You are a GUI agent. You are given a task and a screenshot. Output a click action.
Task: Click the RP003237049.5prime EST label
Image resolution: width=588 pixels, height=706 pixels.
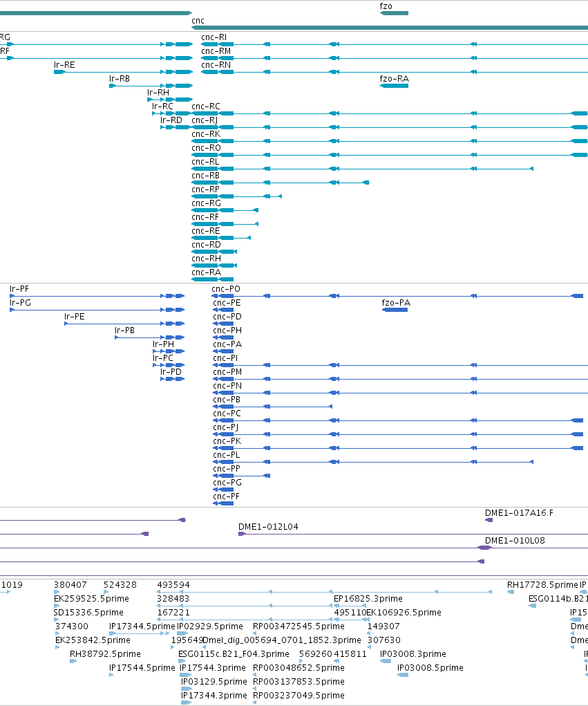pyautogui.click(x=298, y=696)
